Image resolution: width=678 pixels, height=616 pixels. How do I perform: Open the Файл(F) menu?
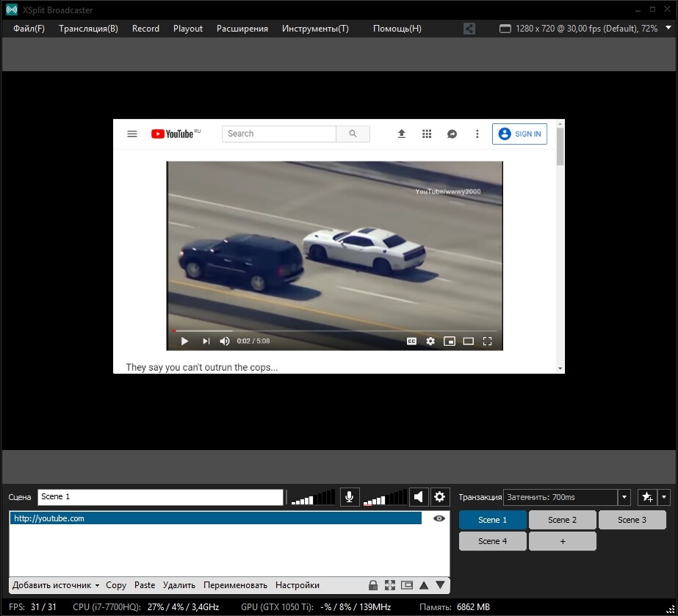pos(29,29)
